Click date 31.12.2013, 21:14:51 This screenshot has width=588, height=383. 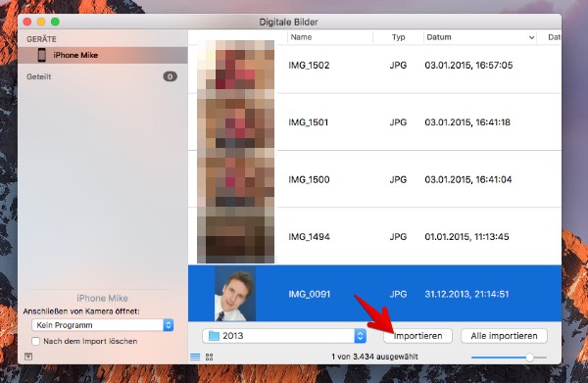(x=466, y=294)
